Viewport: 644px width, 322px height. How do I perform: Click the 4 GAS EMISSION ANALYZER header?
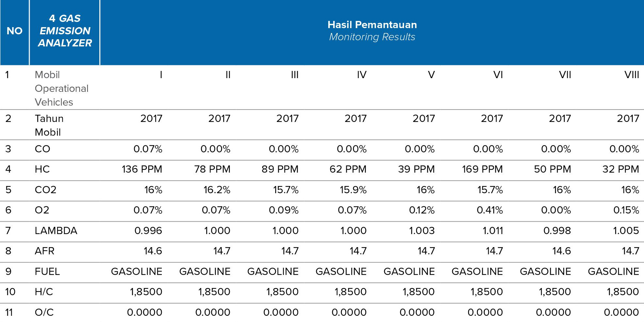[x=65, y=31]
